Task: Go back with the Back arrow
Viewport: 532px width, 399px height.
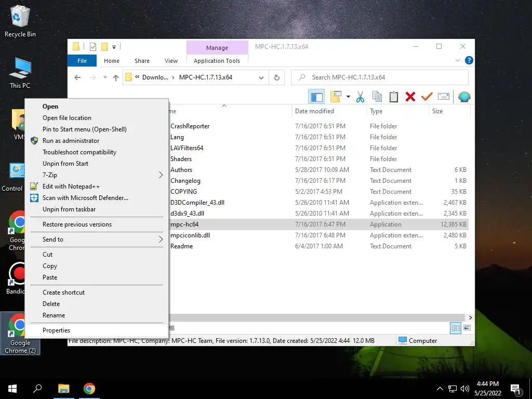Action: tap(77, 78)
